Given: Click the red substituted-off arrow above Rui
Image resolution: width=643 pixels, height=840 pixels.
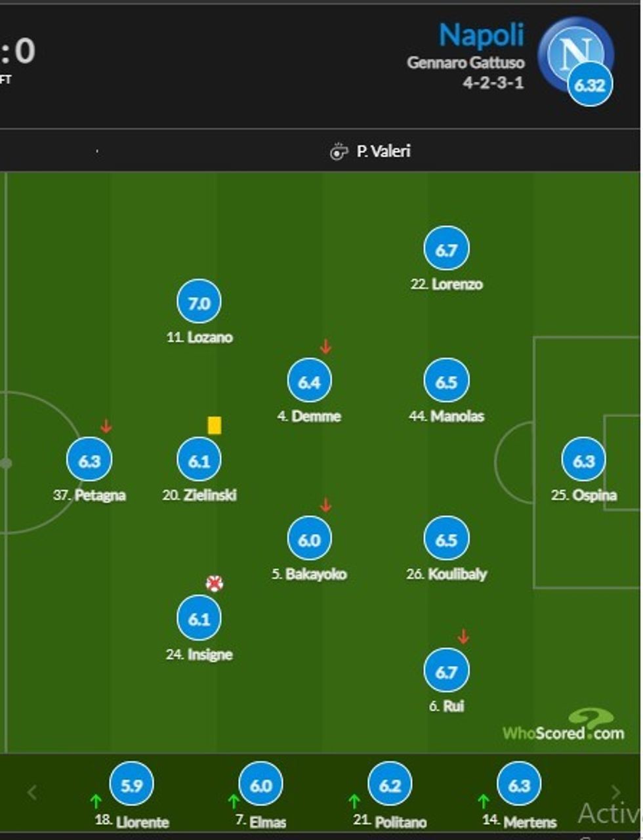Looking at the screenshot, I should [463, 636].
